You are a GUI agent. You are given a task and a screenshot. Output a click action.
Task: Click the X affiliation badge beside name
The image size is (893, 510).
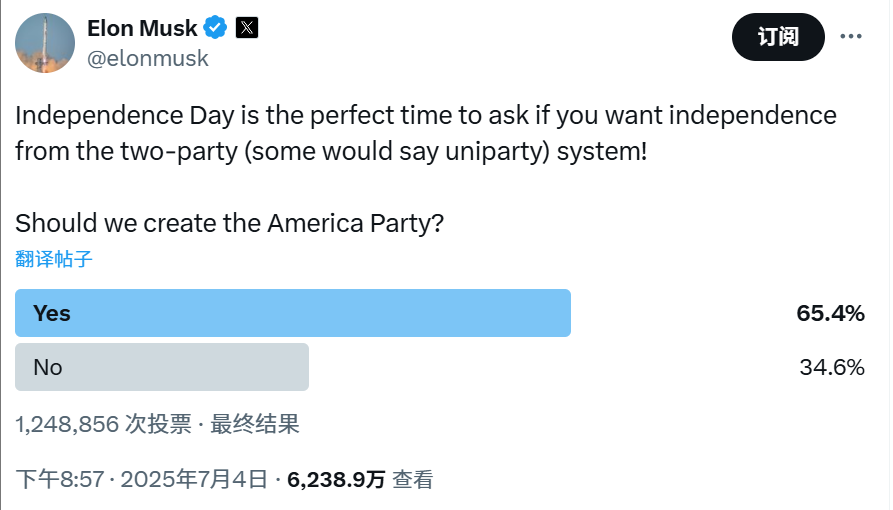click(x=247, y=28)
